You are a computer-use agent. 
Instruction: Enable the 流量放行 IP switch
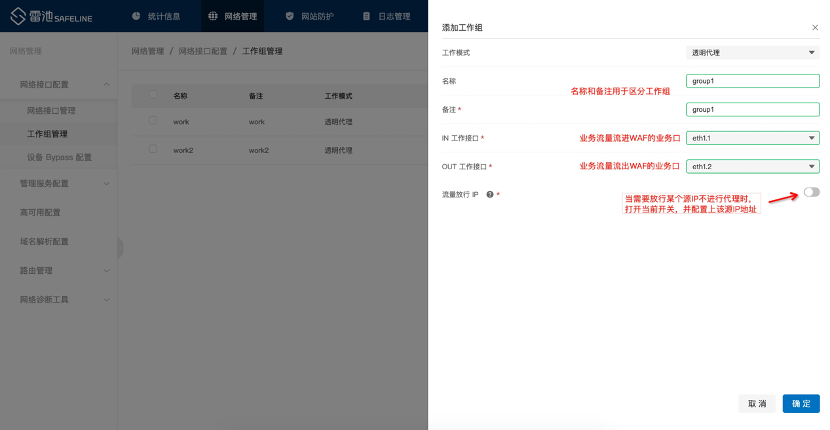point(810,192)
